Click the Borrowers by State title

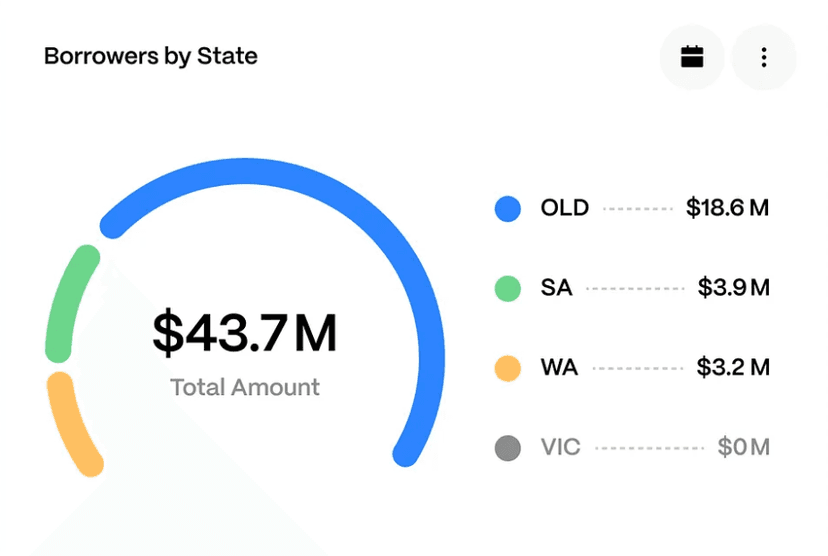click(x=151, y=56)
